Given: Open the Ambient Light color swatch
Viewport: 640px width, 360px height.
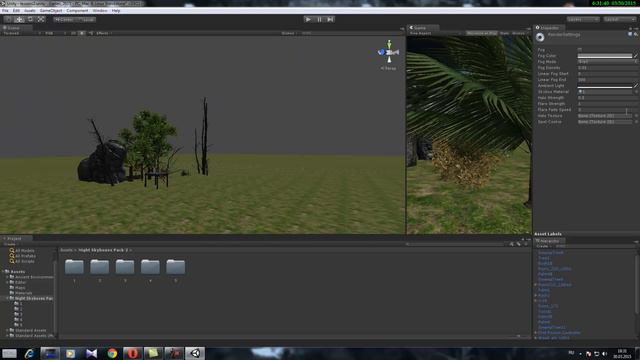Looking at the screenshot, I should (604, 86).
